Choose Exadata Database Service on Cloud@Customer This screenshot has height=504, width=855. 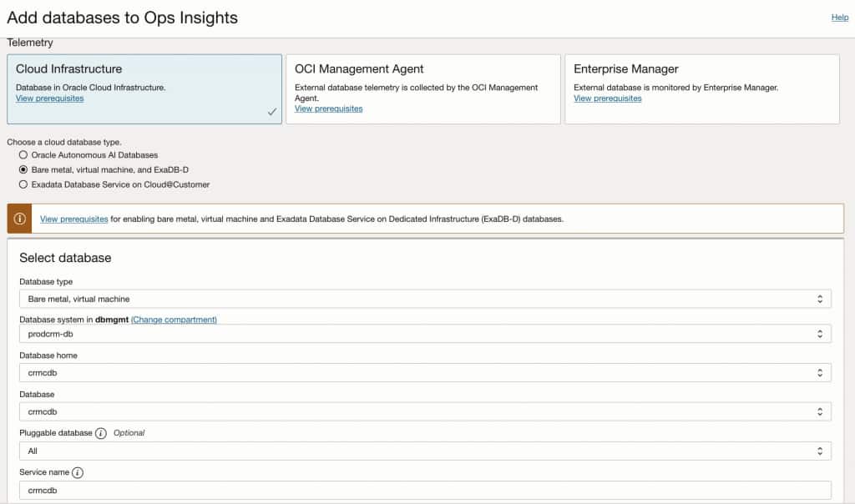(23, 184)
